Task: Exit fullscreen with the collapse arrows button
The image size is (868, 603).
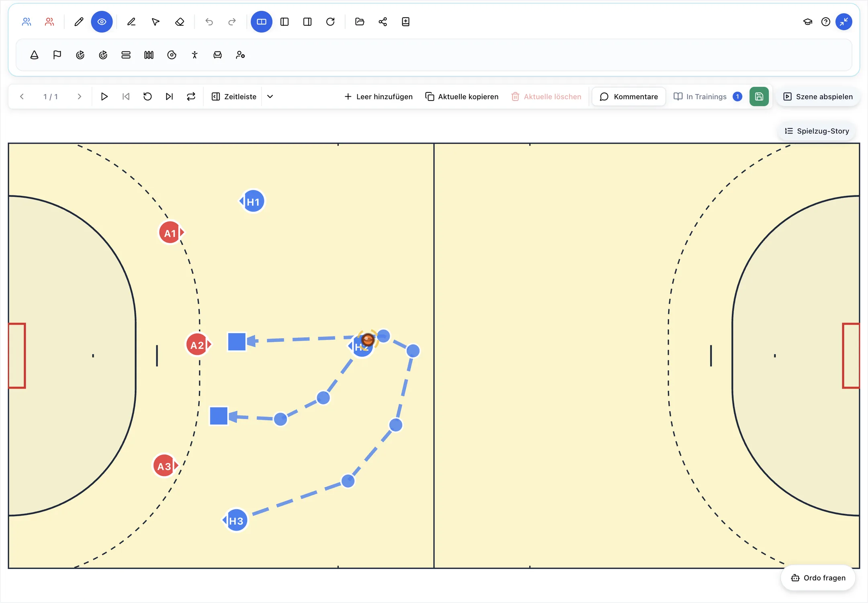Action: click(x=844, y=22)
